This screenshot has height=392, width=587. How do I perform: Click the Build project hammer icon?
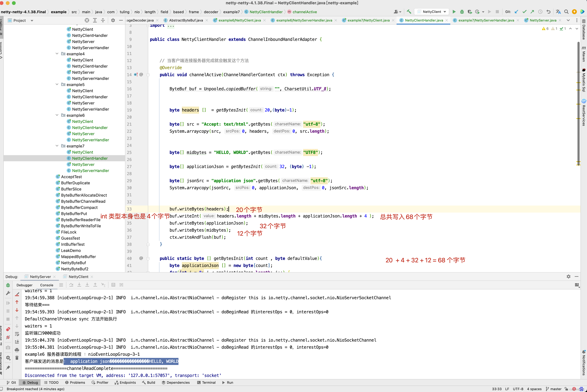(409, 12)
